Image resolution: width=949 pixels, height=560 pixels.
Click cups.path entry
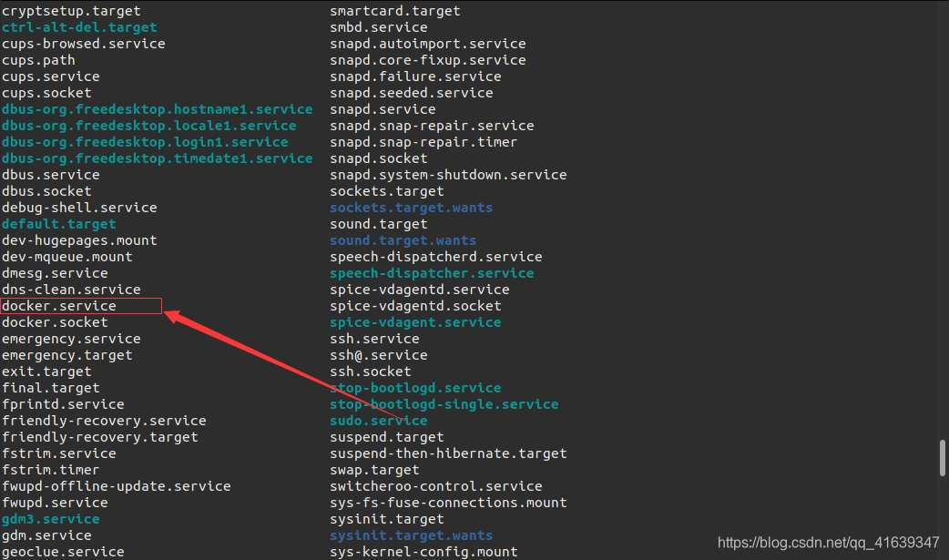pos(38,60)
